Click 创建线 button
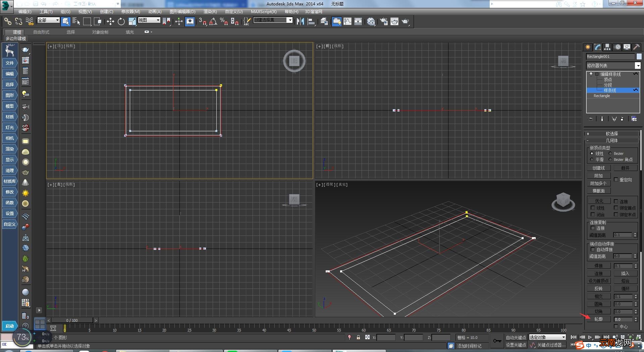Screen dimensions: 644x352 (x=599, y=168)
